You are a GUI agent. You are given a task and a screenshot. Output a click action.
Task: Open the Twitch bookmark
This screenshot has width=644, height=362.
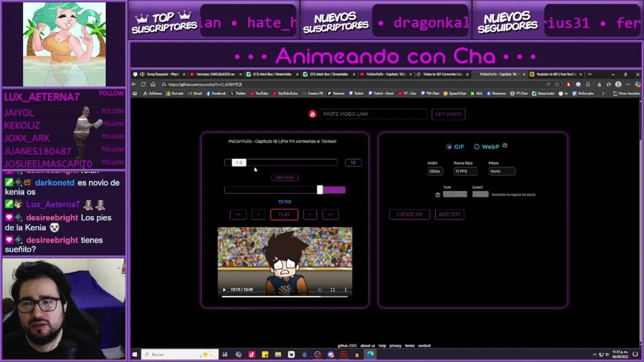356,94
